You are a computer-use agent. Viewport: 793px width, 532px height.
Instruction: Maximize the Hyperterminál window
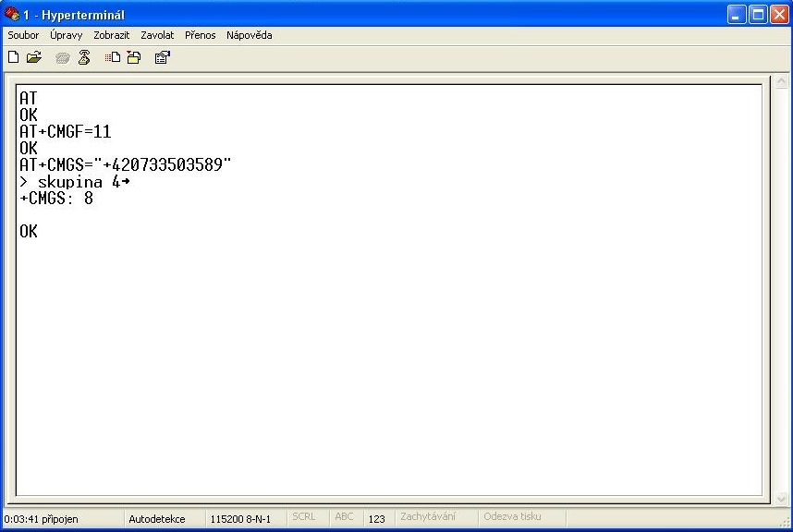(758, 15)
